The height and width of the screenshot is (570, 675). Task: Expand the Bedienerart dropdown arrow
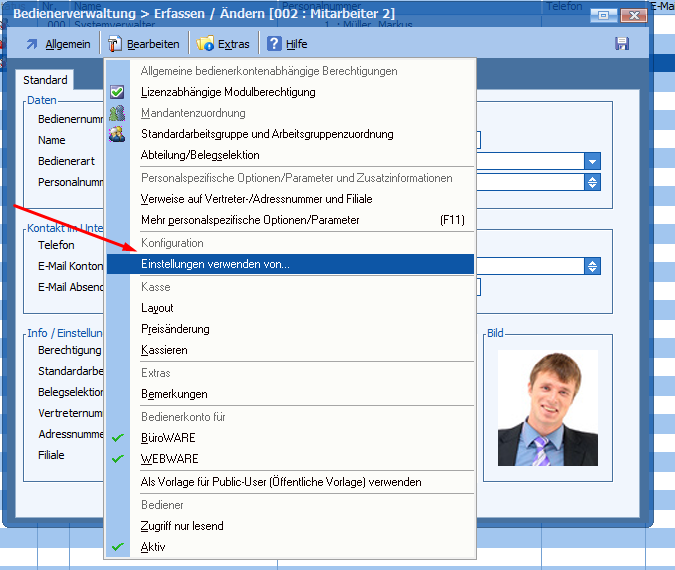[x=592, y=161]
